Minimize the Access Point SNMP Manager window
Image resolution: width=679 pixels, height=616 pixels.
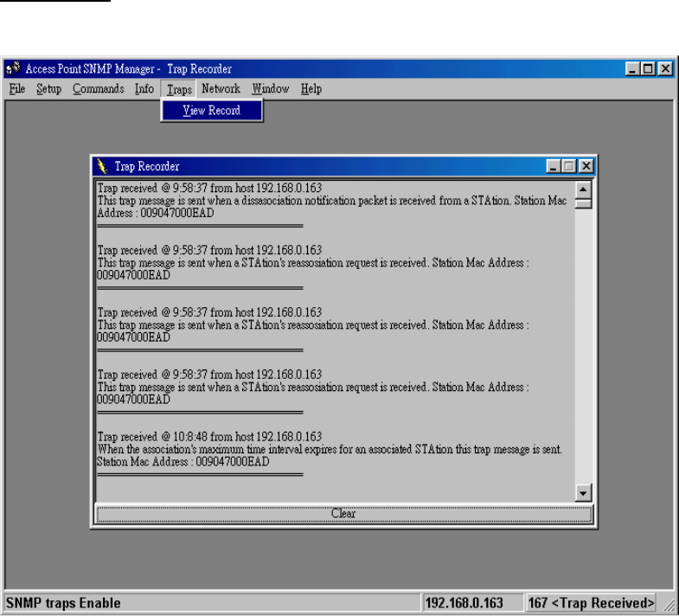click(632, 69)
